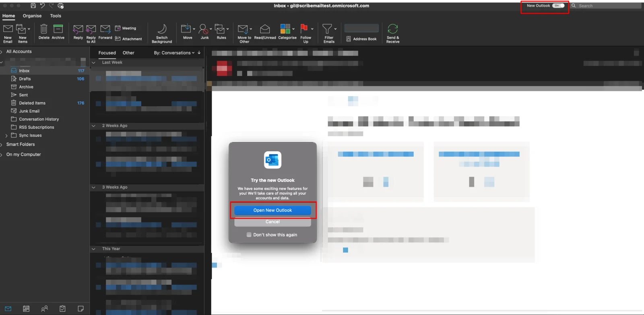The height and width of the screenshot is (315, 644).
Task: Open RSS Subscriptions folder
Action: pos(45,127)
